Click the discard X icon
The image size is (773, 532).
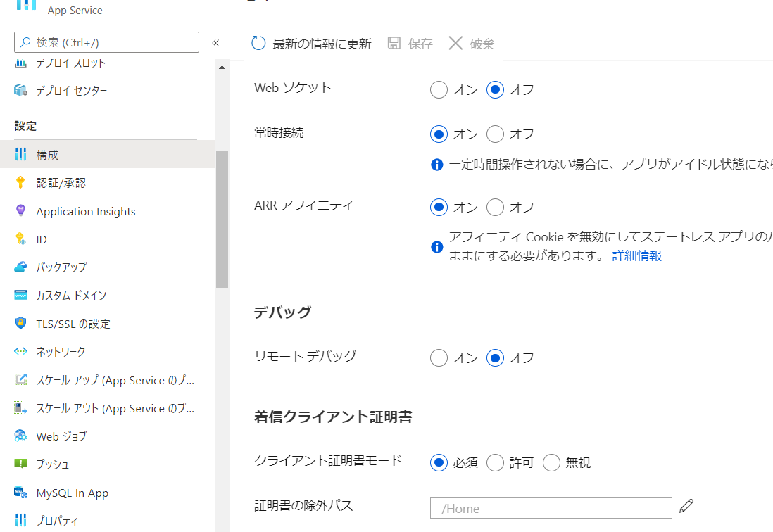(455, 44)
